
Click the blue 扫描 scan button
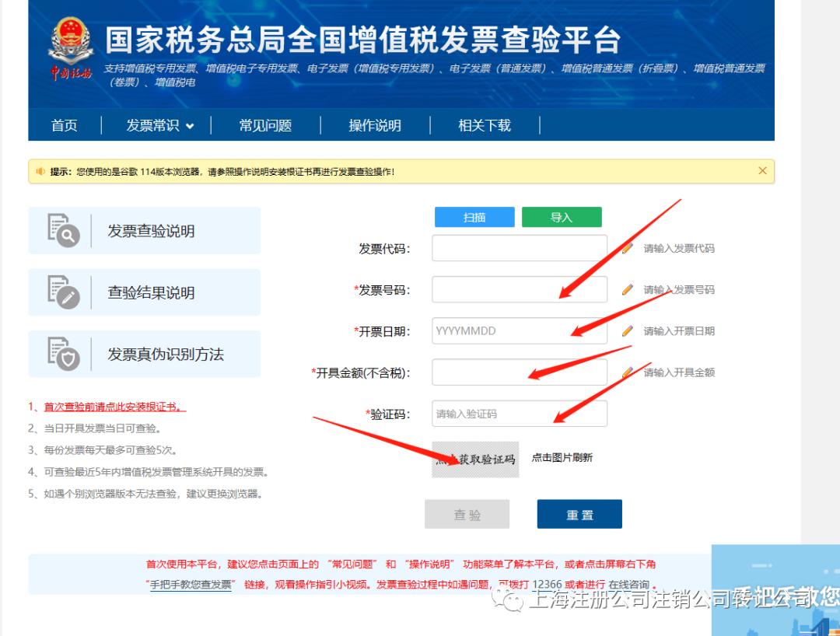474,217
